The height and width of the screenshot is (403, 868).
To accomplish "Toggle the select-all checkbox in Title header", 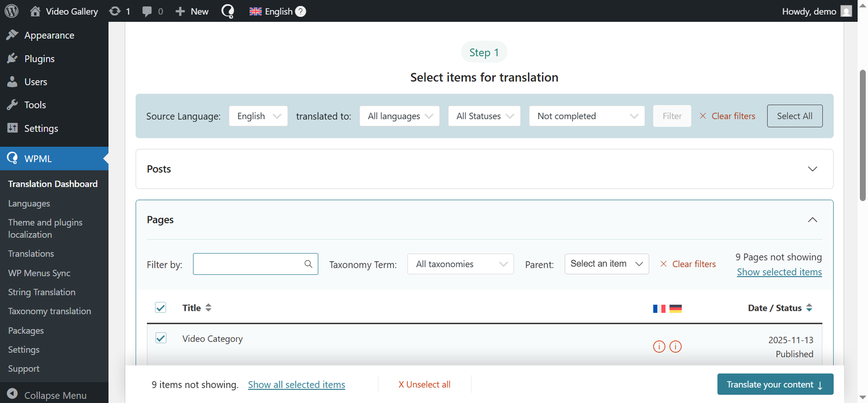I will pos(161,307).
